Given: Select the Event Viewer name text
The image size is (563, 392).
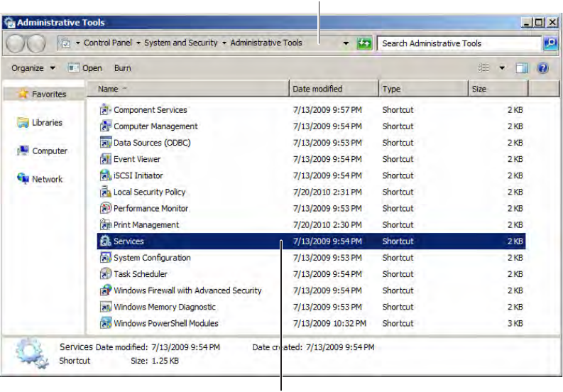Looking at the screenshot, I should 137,159.
